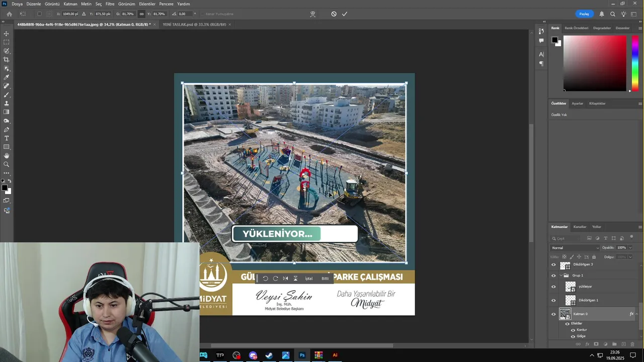The width and height of the screenshot is (644, 362).
Task: Switch to the Ayarlar tab
Action: pyautogui.click(x=578, y=104)
